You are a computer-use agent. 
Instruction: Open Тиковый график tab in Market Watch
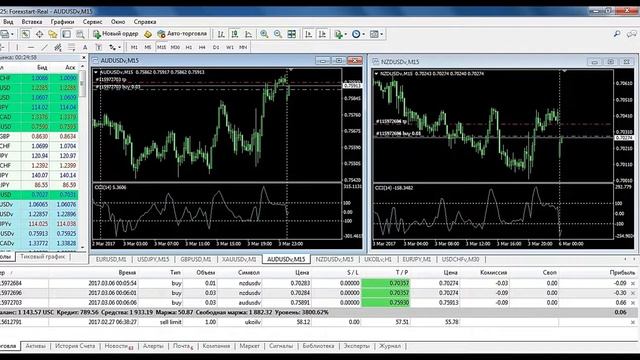tap(43, 257)
